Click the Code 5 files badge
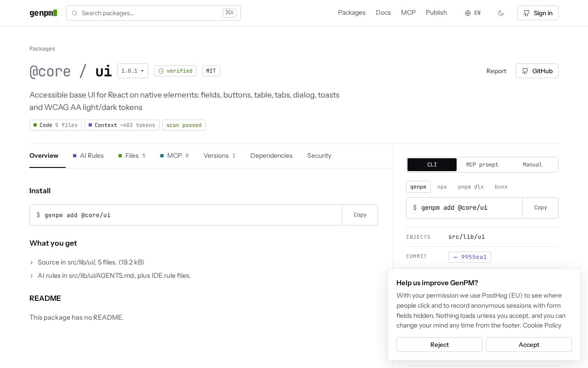Image resolution: width=588 pixels, height=368 pixels. (x=56, y=125)
